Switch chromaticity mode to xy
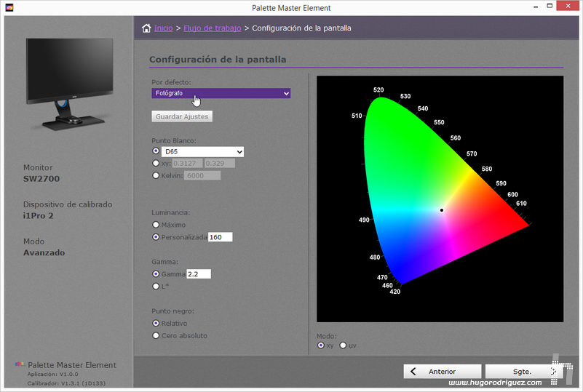Screen dimensions: 583x392 coord(320,345)
